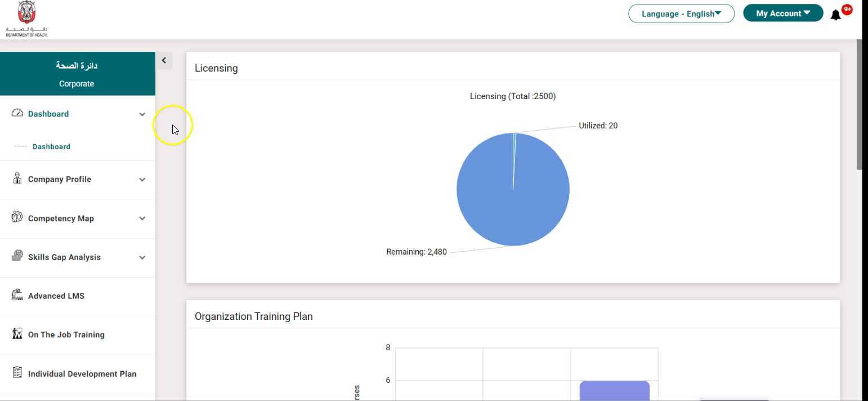Collapse the Dashboard section chevron

(142, 114)
